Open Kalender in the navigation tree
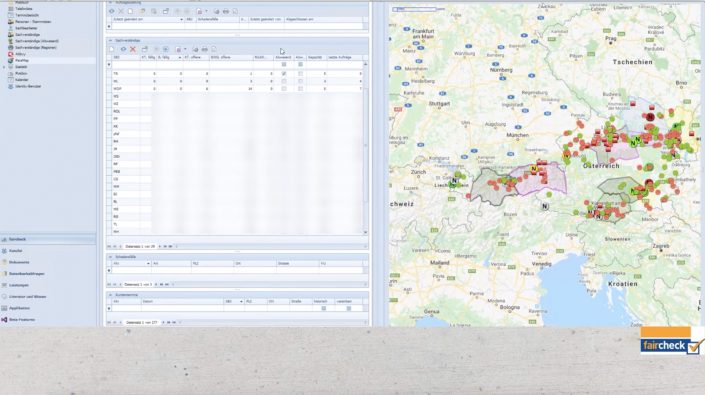Screen dimensions: 705x395 point(22,80)
